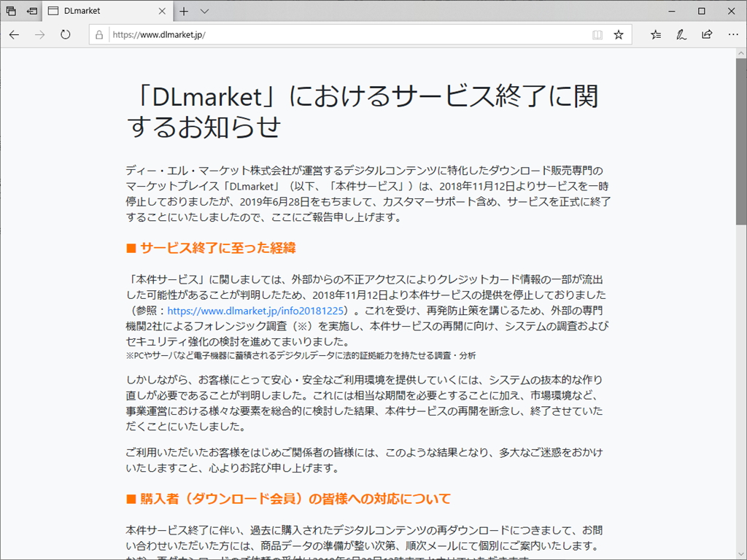Expand the tab preview chevron
747x560 pixels.
coord(204,11)
